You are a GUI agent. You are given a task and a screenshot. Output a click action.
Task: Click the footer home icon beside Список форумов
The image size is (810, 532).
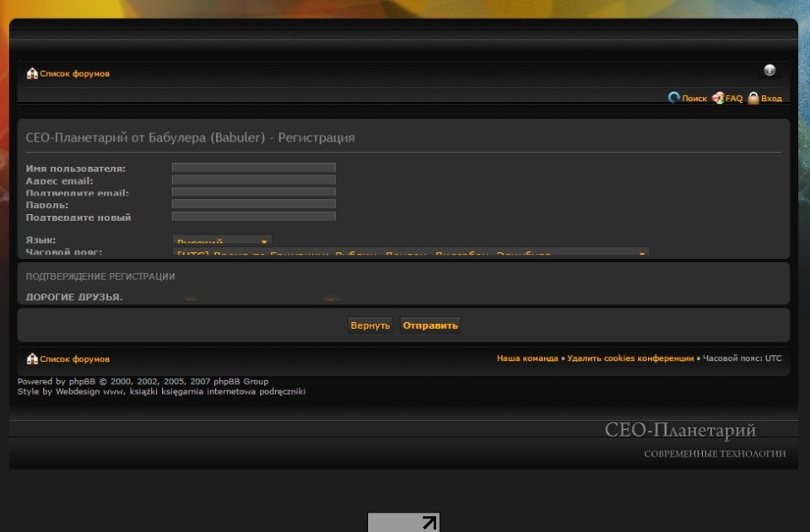[x=32, y=358]
